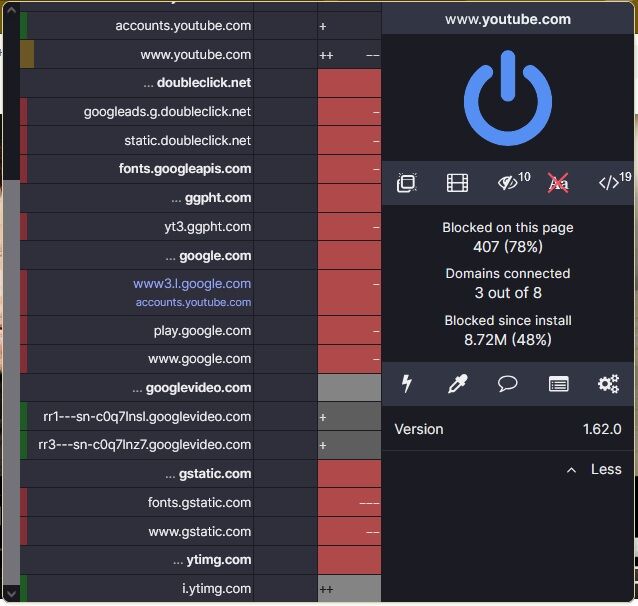This screenshot has width=638, height=606.
Task: Toggle local rule cell for fonts.gstatic.com
Action: click(x=349, y=502)
